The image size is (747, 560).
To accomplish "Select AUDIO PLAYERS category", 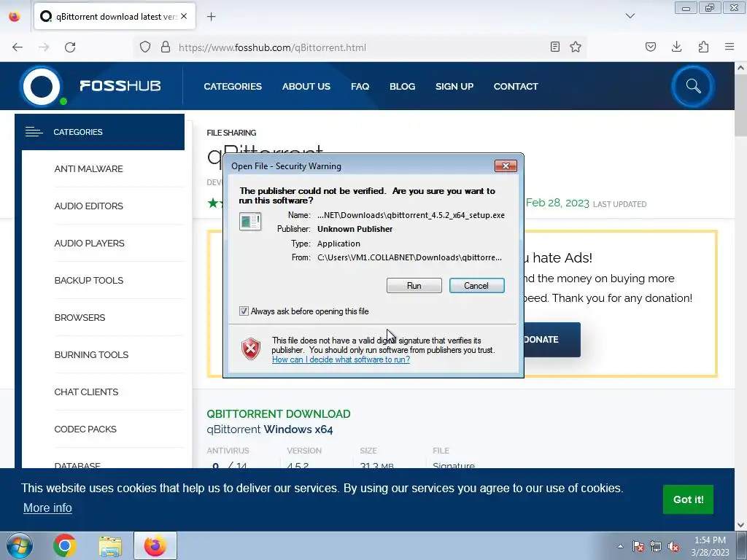I will 89,244.
